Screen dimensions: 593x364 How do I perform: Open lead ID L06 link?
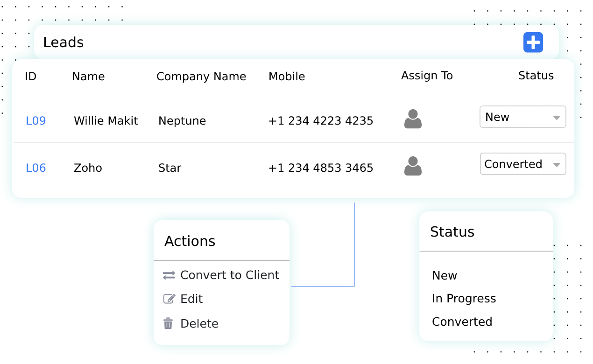pyautogui.click(x=36, y=168)
